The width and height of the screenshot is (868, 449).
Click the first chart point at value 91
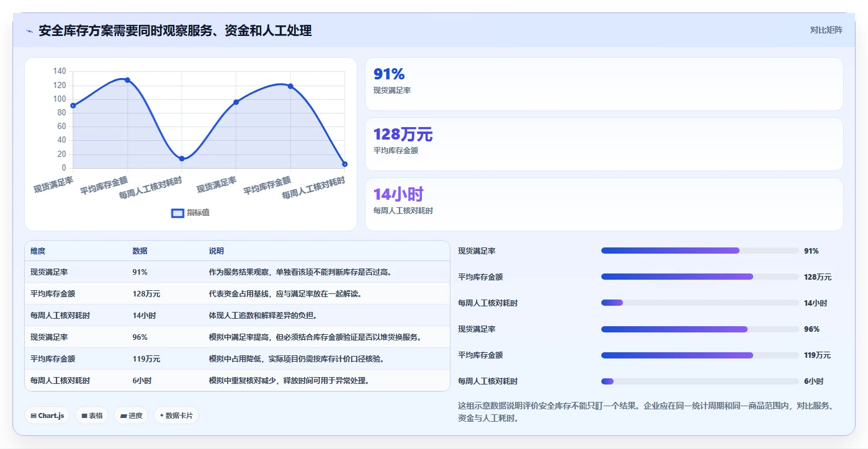point(73,105)
